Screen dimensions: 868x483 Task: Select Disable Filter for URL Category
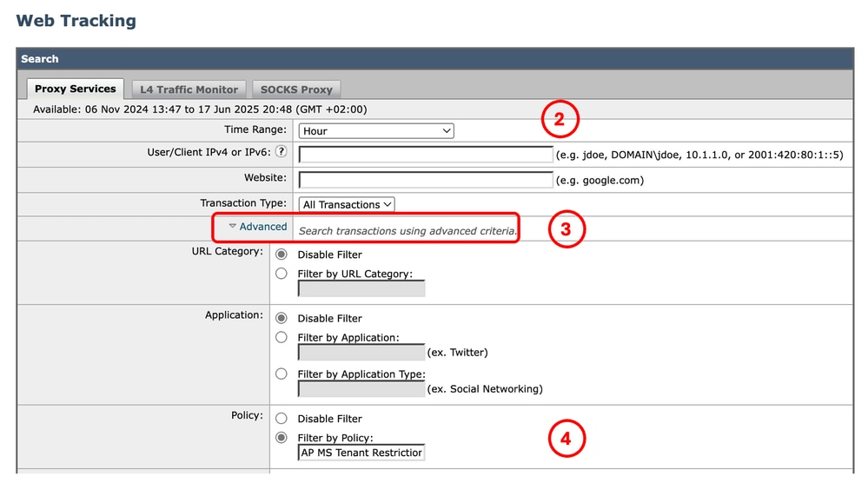(282, 255)
